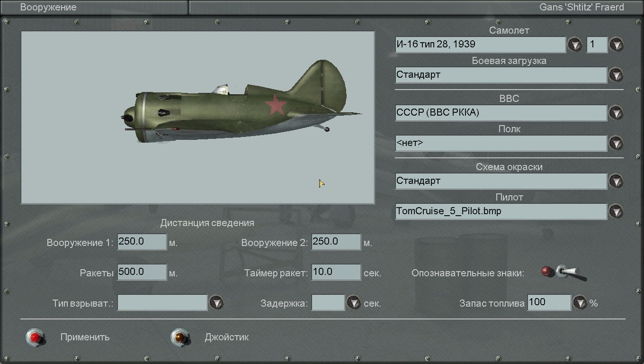This screenshot has width=644, height=364.
Task: Open the Запас топлива percentage dropdown
Action: (580, 302)
